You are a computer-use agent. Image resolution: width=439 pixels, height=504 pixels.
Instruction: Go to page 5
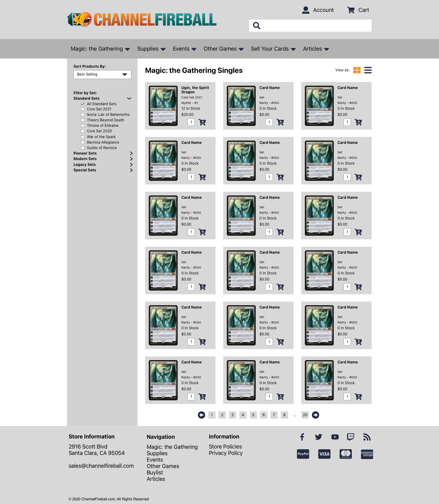click(253, 415)
